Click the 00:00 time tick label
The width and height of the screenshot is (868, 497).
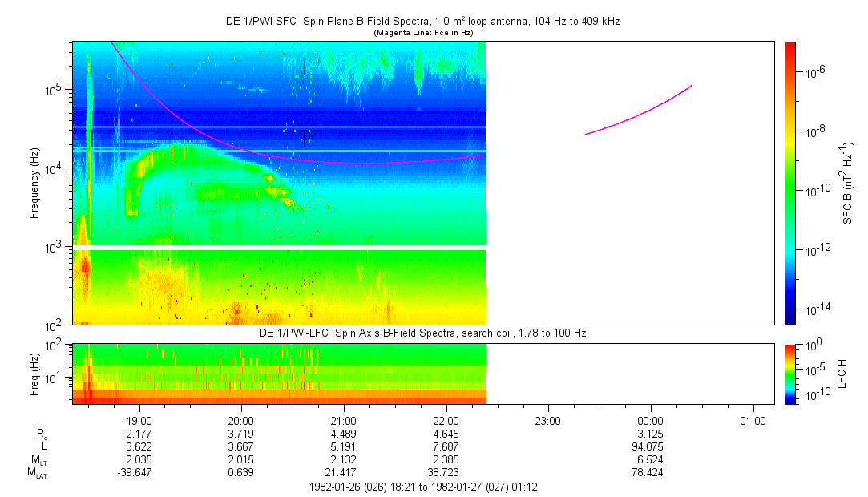click(x=651, y=421)
